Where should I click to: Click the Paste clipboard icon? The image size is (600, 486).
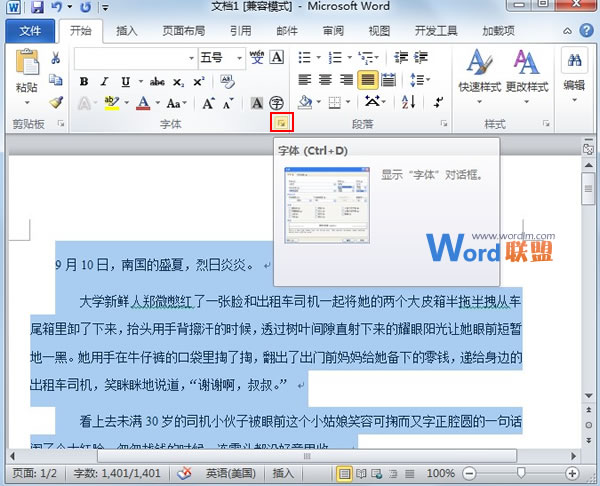click(x=27, y=62)
